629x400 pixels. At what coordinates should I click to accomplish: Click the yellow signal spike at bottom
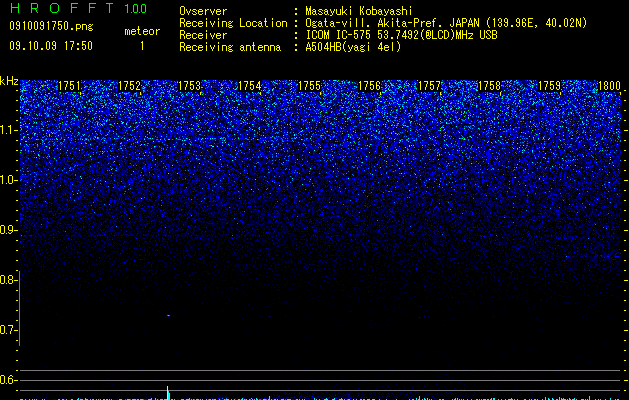168,392
